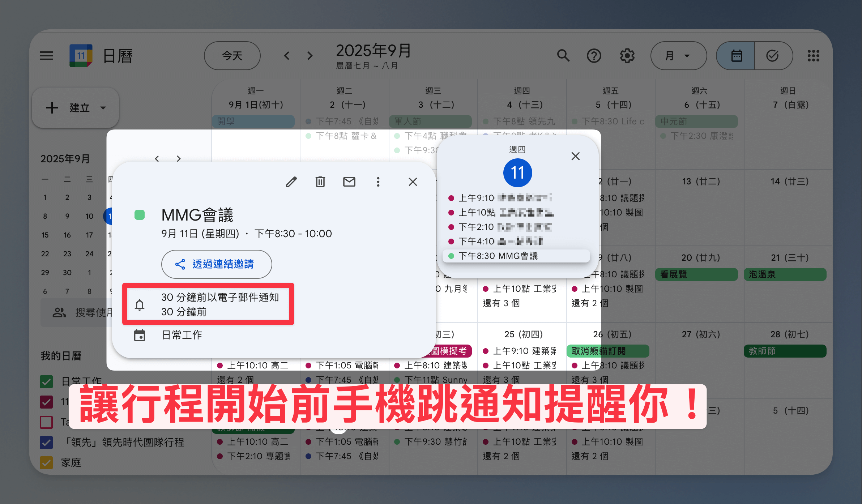Screen dimensions: 862x504
Task: Open the three-dot event options menu
Action: (x=378, y=182)
